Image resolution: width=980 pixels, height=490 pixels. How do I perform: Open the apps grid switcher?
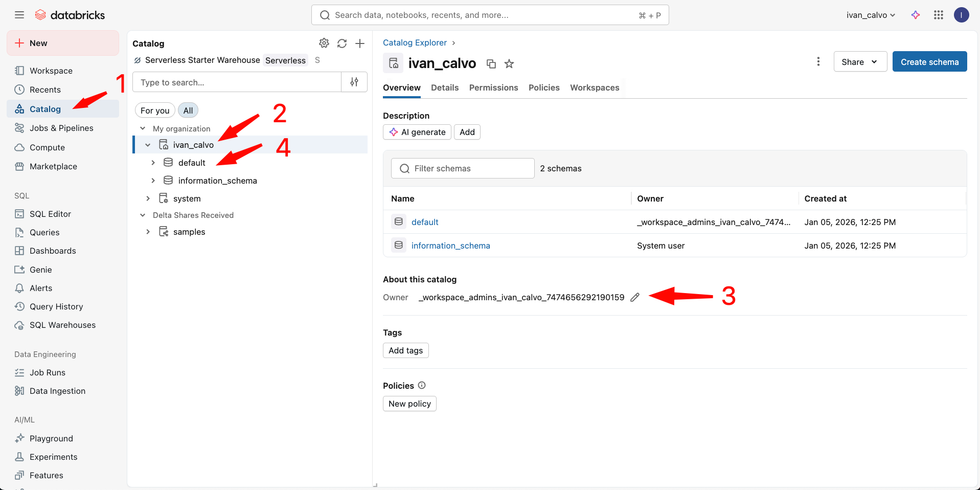[939, 15]
